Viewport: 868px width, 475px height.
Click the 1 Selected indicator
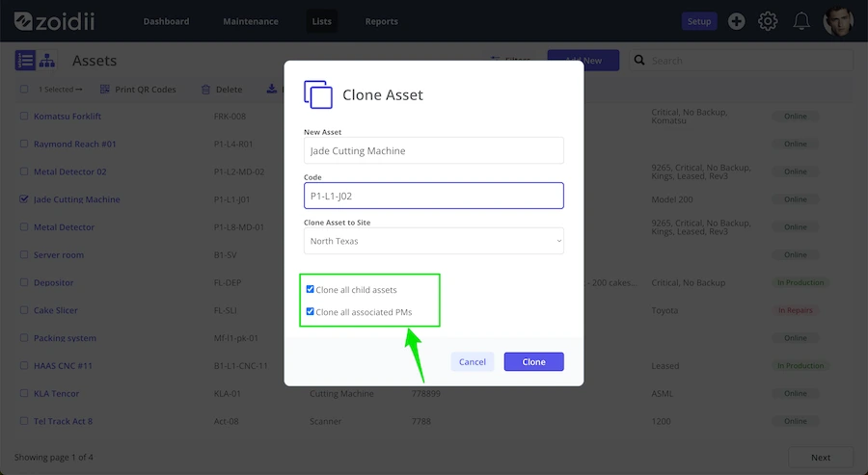pos(61,89)
